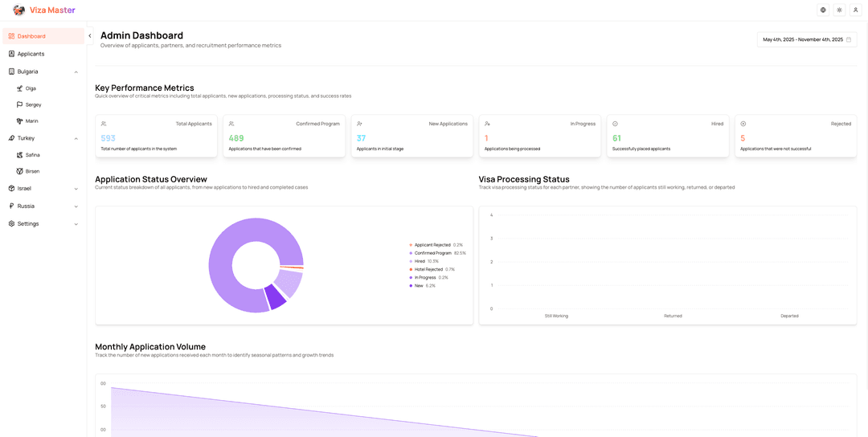Click the Applicants icon in sidebar
The height and width of the screenshot is (437, 868).
pyautogui.click(x=11, y=54)
